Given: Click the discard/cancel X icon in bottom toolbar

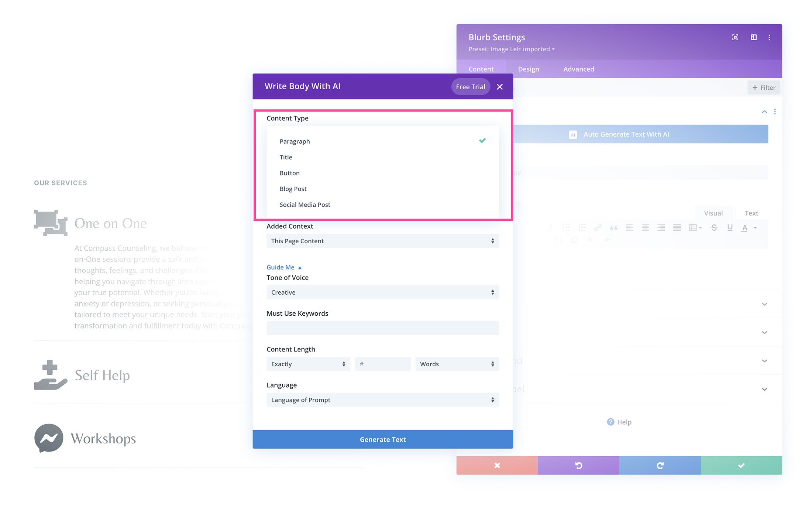Looking at the screenshot, I should point(497,465).
